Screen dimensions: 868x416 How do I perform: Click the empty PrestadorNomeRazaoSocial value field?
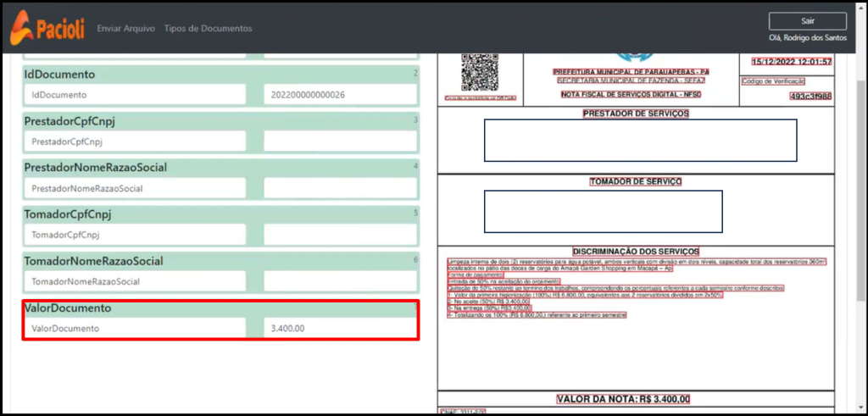pos(341,188)
